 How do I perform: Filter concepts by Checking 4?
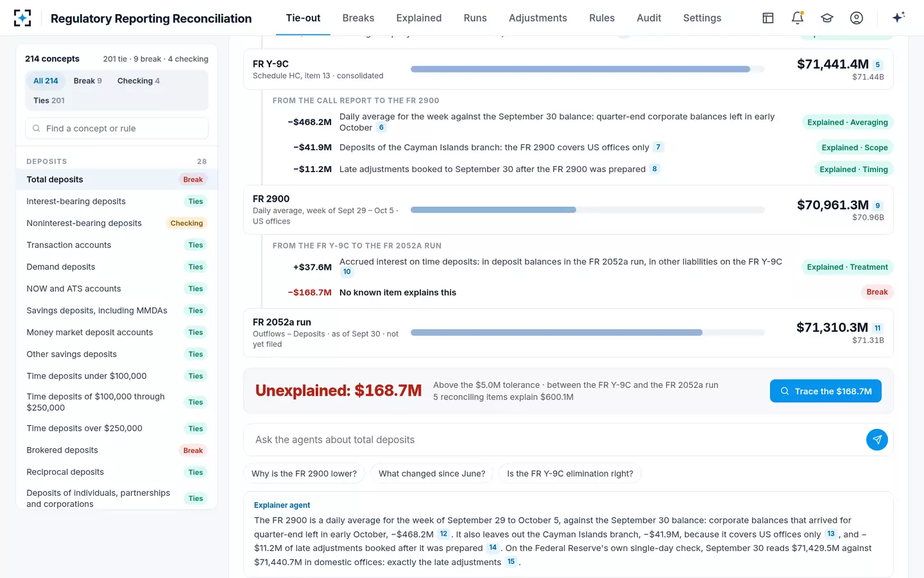tap(139, 81)
